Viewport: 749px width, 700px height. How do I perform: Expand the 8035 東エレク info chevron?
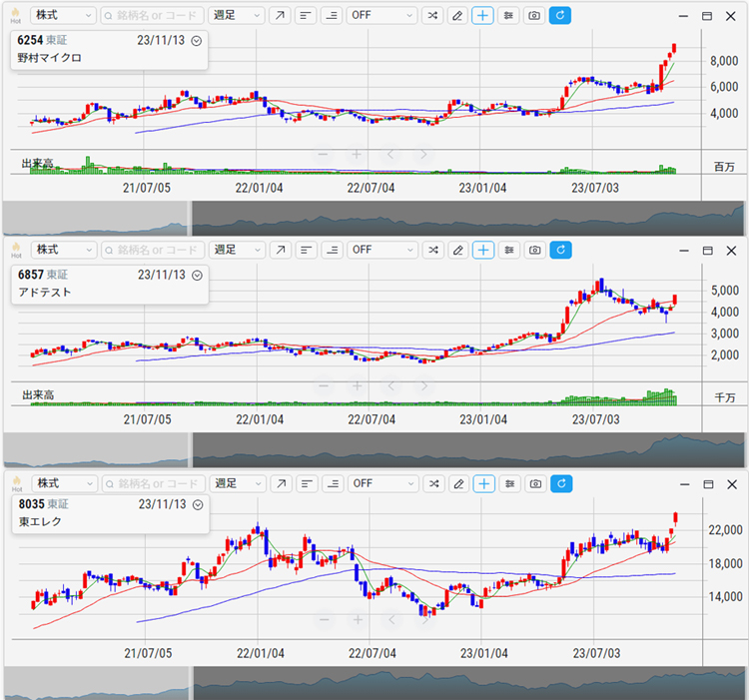click(197, 505)
